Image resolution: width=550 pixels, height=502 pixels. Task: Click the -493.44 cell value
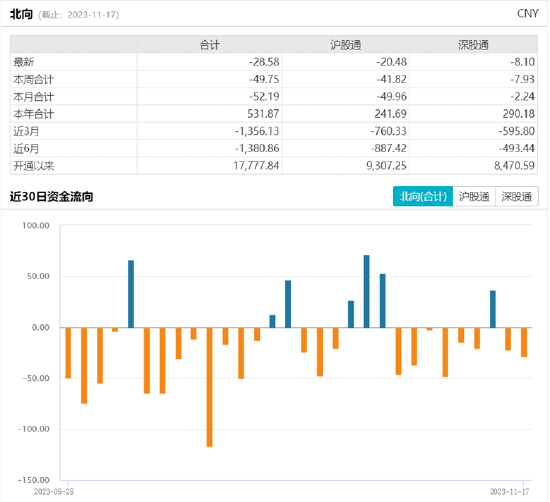pyautogui.click(x=516, y=148)
